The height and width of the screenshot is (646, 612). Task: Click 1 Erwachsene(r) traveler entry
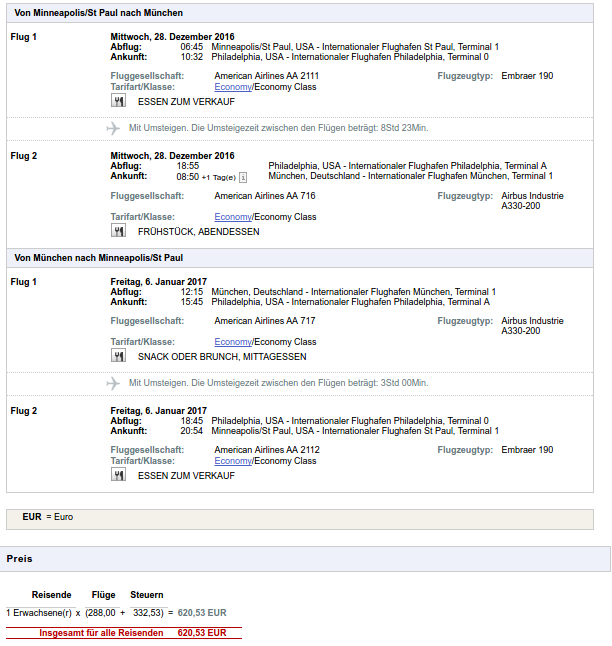coord(39,613)
